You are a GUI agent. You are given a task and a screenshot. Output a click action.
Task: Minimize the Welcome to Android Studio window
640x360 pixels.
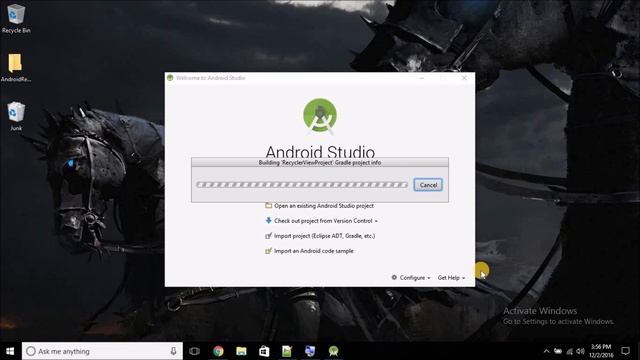(422, 78)
